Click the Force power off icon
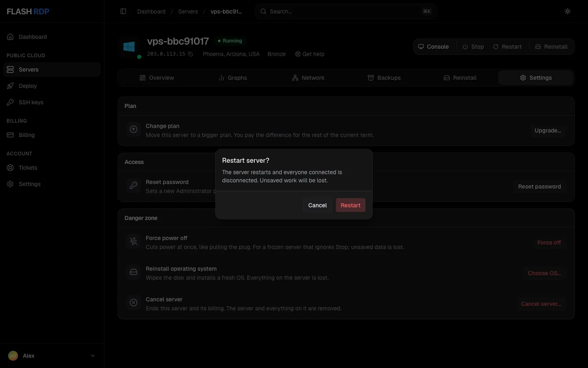This screenshot has width=588, height=368. 134,241
